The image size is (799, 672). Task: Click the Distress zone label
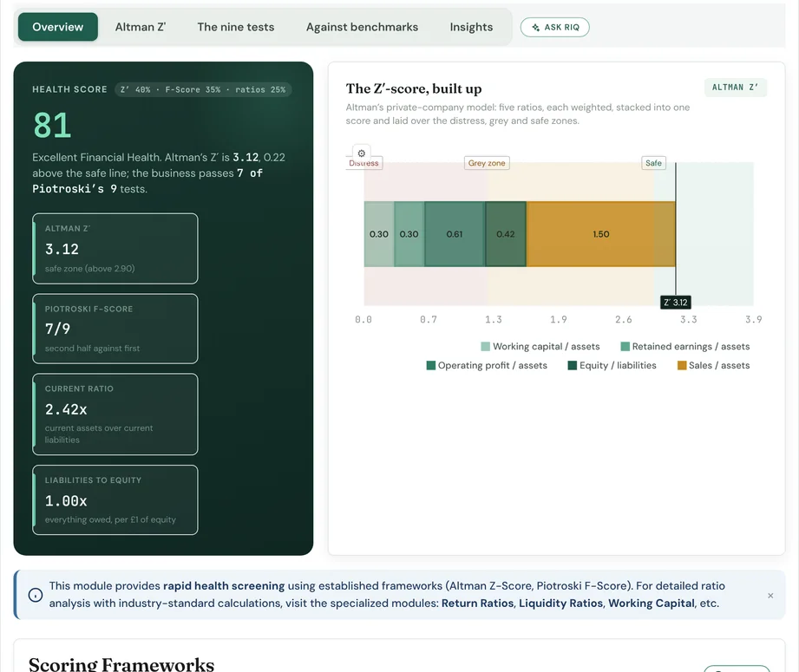(363, 163)
